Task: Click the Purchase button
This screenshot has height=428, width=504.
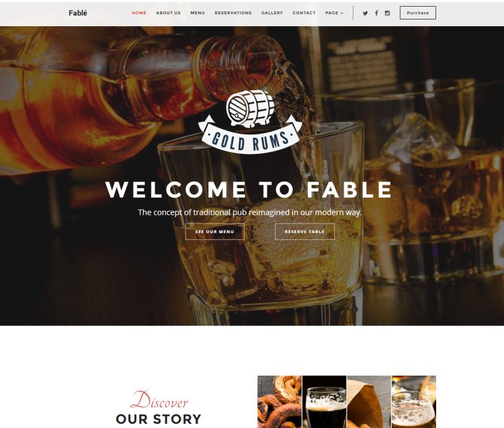Action: (417, 13)
